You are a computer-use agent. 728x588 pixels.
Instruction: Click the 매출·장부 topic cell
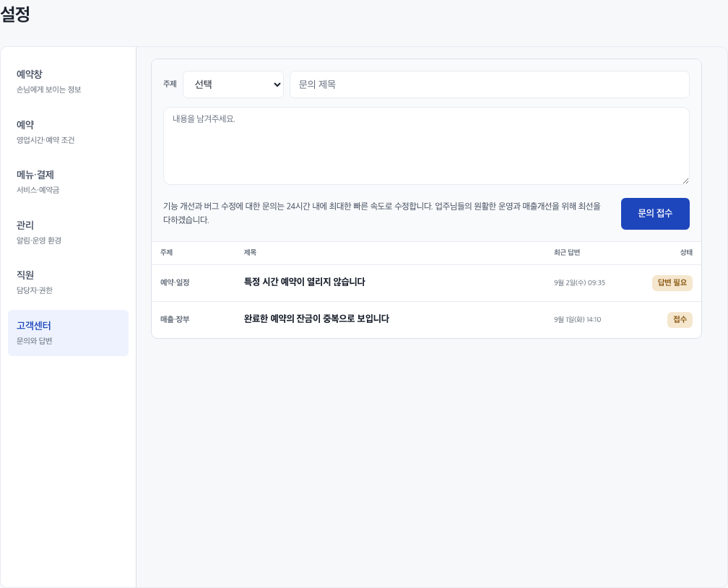[x=175, y=319]
